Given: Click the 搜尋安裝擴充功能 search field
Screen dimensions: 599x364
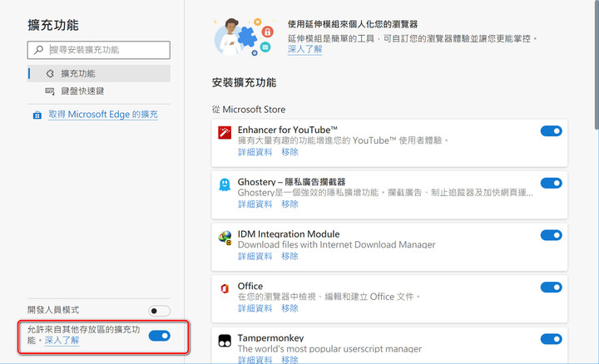Looking at the screenshot, I should pyautogui.click(x=98, y=50).
